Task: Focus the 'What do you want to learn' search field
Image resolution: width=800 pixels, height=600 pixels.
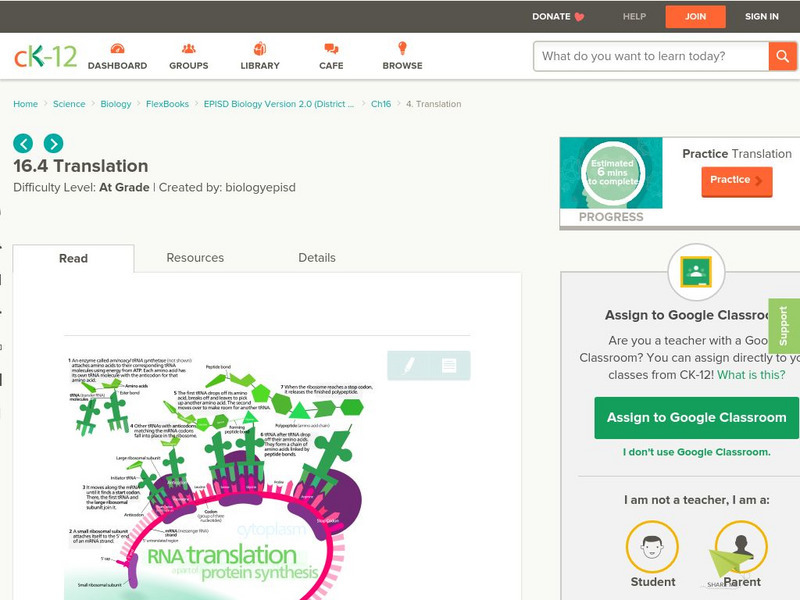Action: [651, 56]
